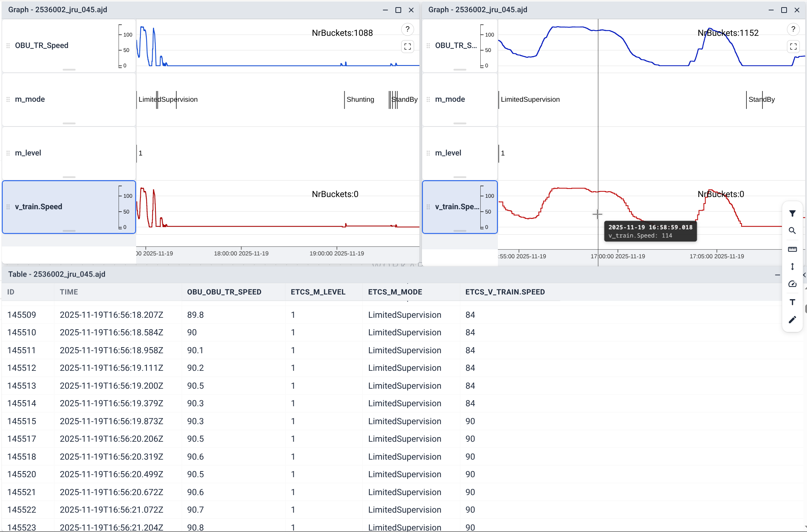Screen dimensions: 807x532
Task: Click NrBuckets:1088 label in left graph
Action: tap(342, 33)
